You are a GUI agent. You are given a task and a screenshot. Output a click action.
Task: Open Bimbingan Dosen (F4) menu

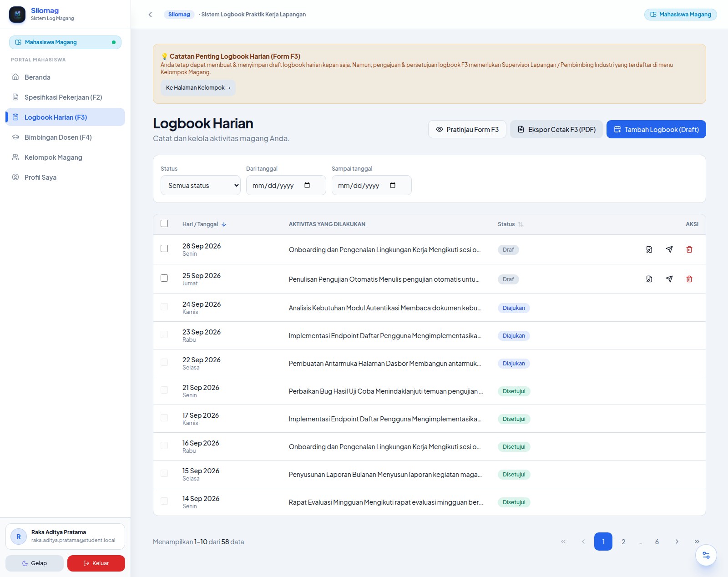[65, 137]
